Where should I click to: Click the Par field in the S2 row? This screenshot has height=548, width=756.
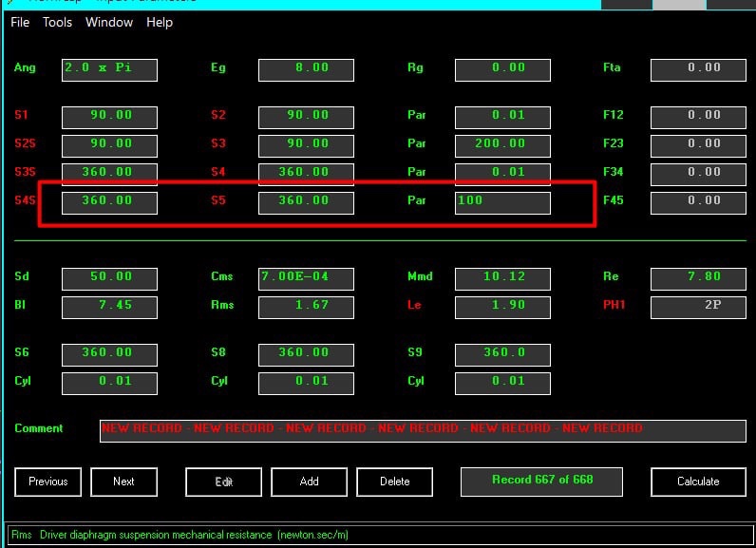pos(502,118)
